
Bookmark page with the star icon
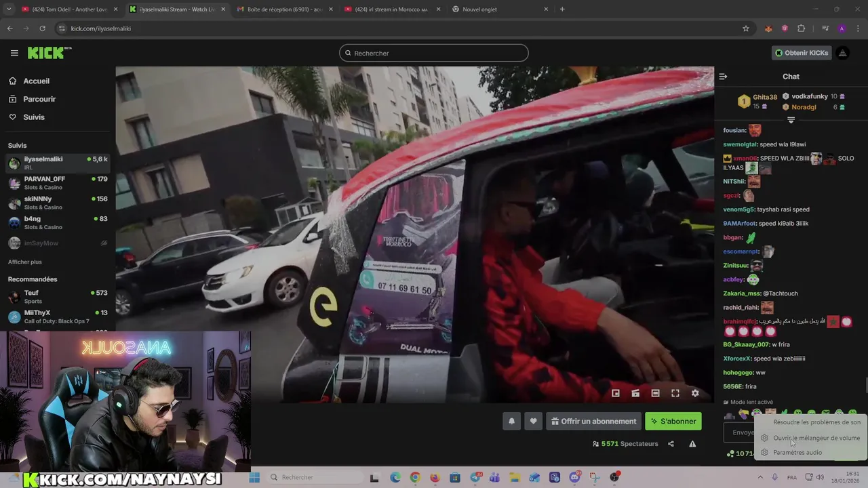point(746,28)
